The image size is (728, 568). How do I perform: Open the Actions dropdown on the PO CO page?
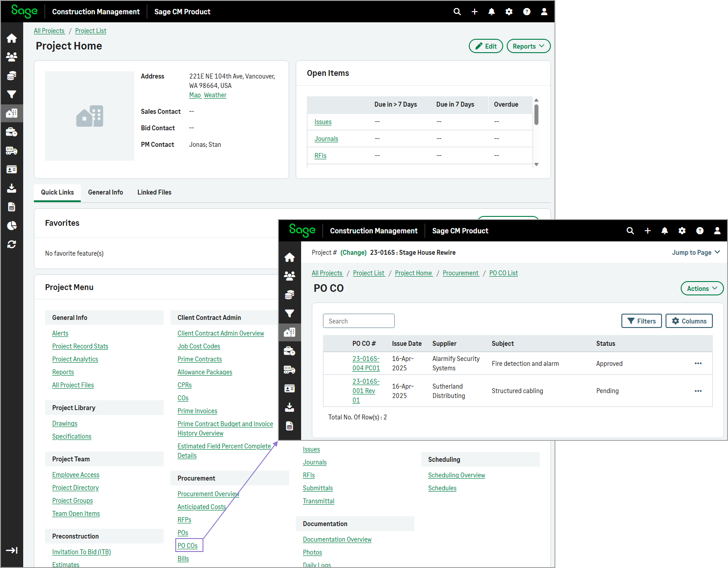click(702, 288)
